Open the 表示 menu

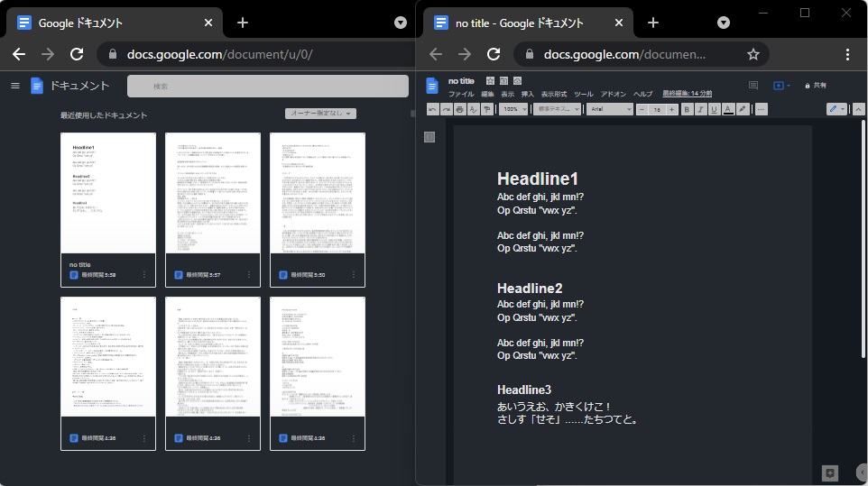coord(508,94)
